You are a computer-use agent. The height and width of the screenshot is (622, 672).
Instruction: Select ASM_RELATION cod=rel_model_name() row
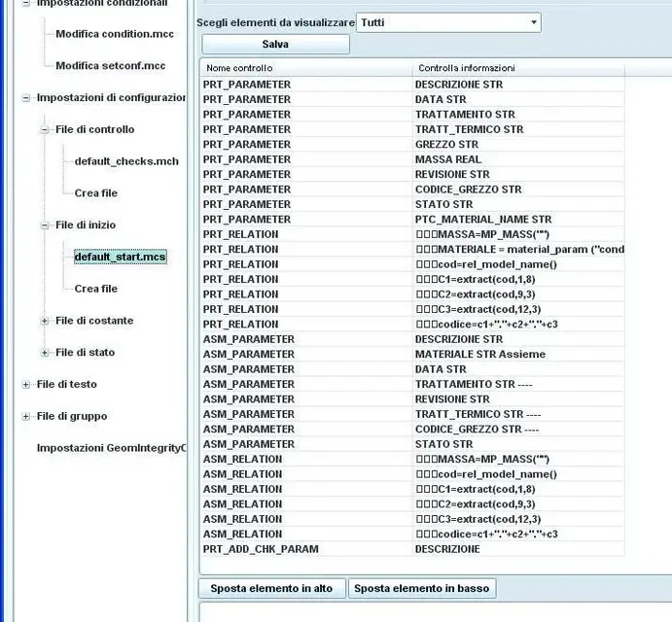pos(412,474)
